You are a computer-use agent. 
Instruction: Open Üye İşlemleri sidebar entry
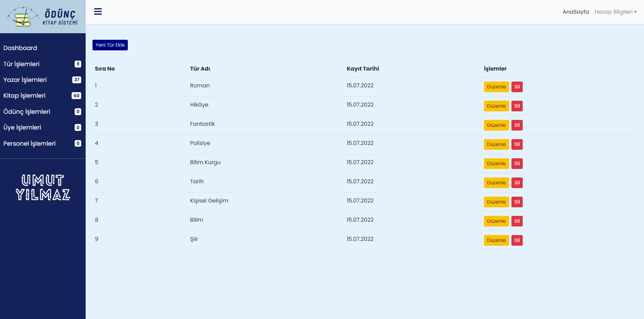(x=22, y=127)
